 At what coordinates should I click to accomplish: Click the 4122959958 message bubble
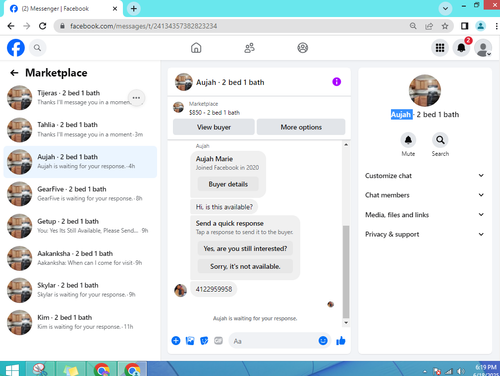214,289
